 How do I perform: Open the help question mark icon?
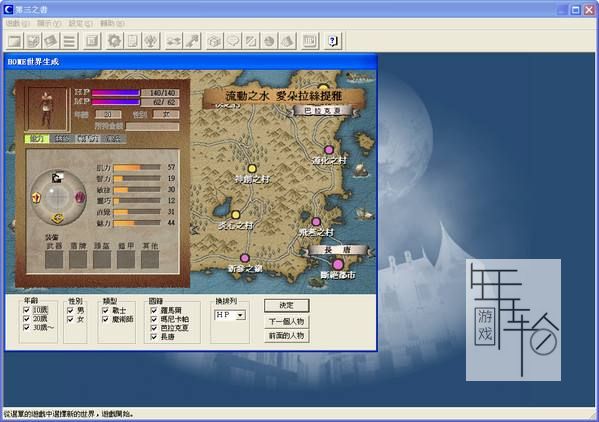pos(333,41)
